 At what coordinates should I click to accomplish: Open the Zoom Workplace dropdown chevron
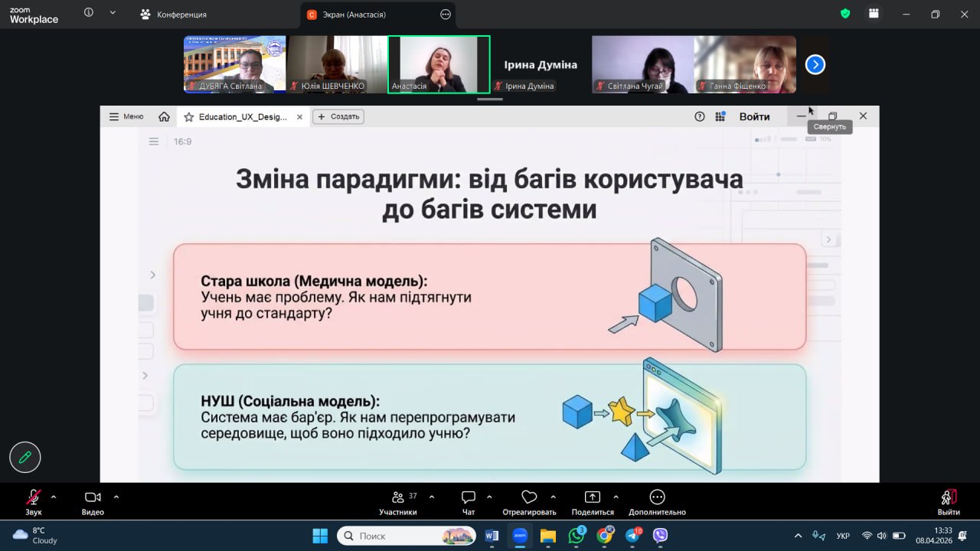click(113, 13)
